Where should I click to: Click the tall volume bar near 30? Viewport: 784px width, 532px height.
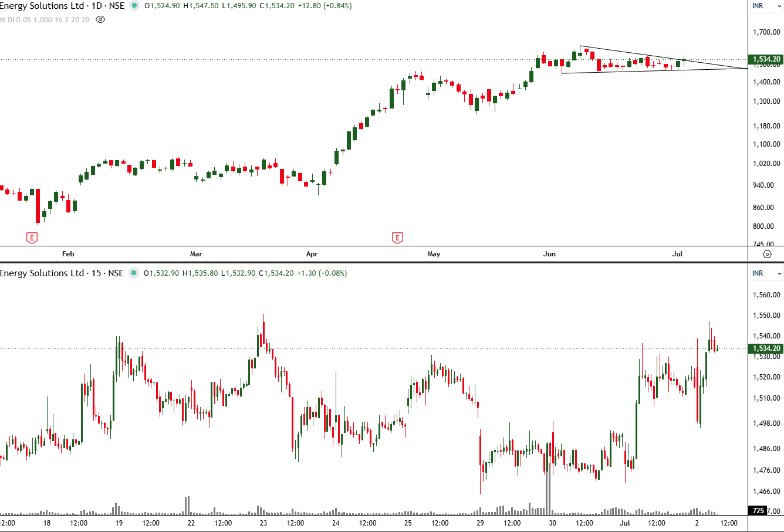coord(548,482)
